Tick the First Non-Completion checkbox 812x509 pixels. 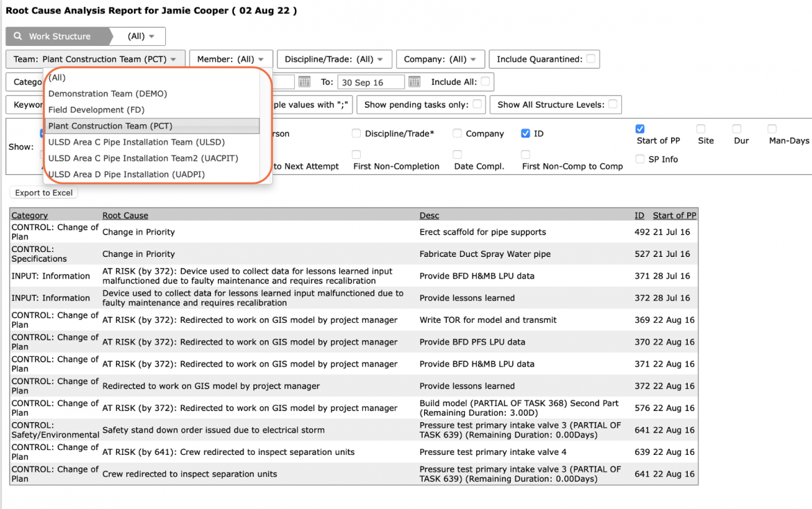tap(356, 154)
